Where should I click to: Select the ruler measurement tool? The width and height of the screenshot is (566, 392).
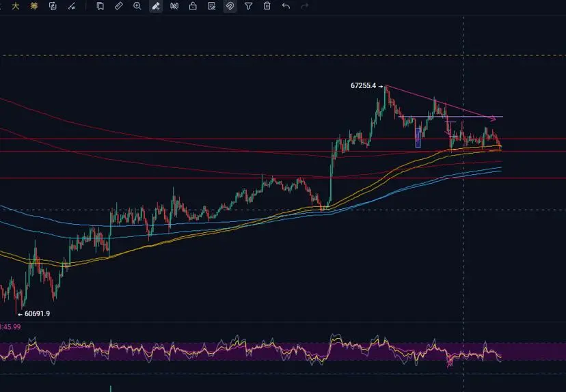pyautogui.click(x=118, y=5)
